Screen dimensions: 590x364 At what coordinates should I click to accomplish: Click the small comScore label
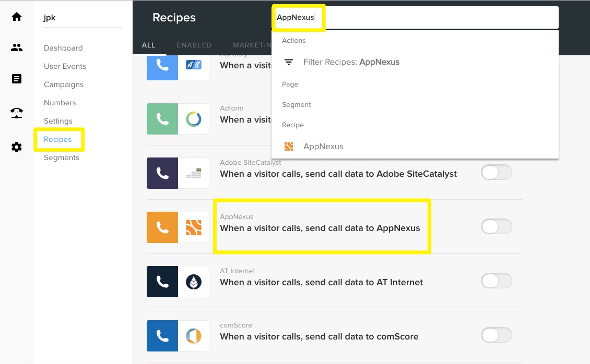(236, 325)
